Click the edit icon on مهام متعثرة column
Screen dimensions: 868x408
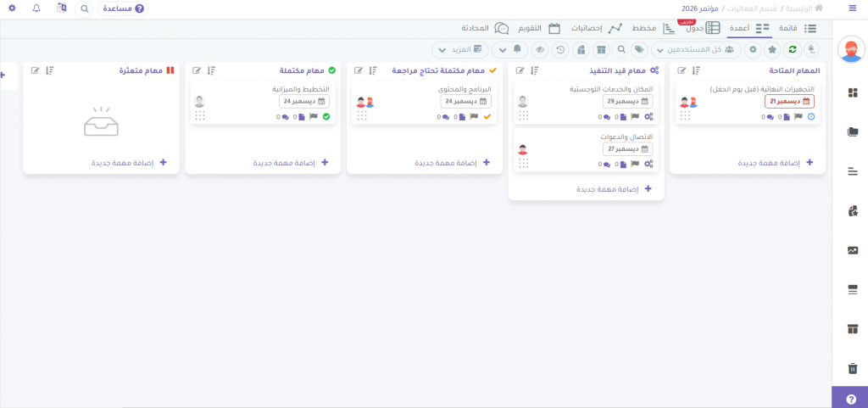pyautogui.click(x=36, y=70)
